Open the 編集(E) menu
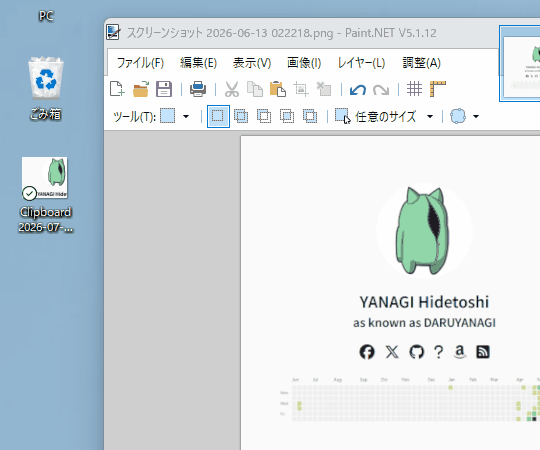 click(198, 63)
